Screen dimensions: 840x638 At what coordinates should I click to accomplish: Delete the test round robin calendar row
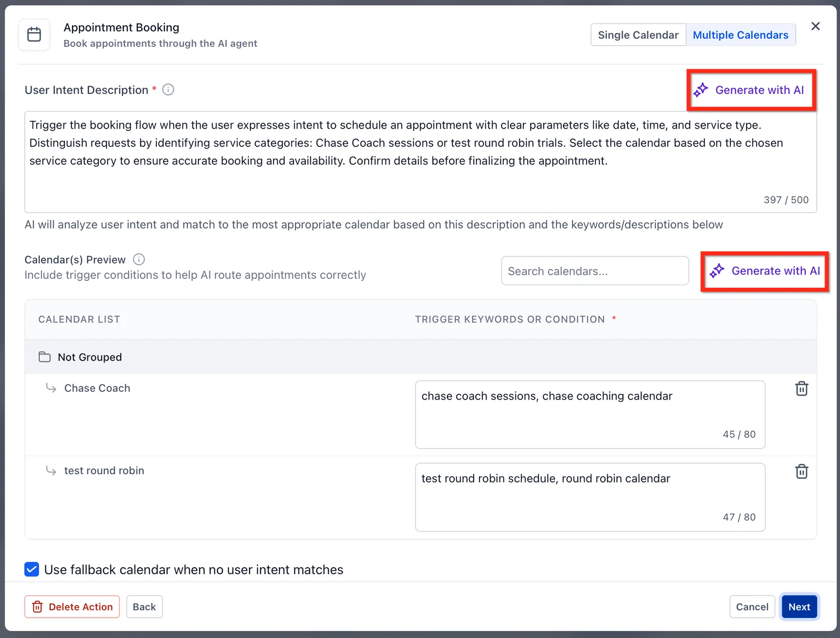click(802, 472)
